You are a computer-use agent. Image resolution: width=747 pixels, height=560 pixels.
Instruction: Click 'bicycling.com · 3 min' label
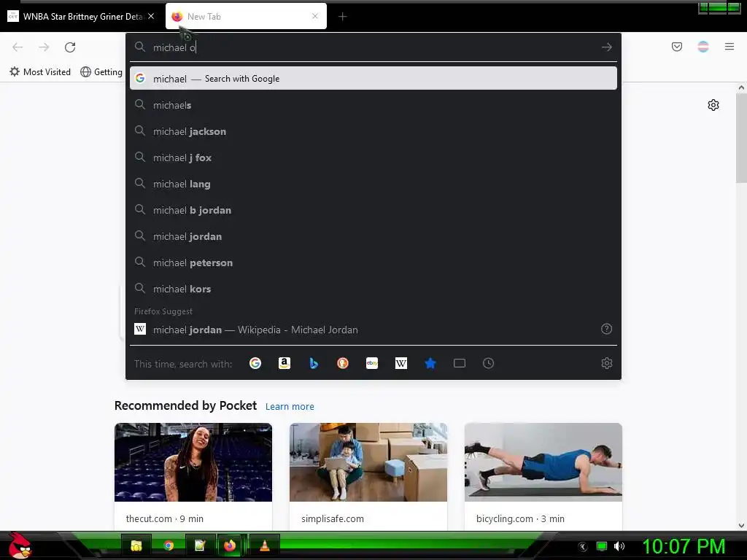pyautogui.click(x=520, y=518)
